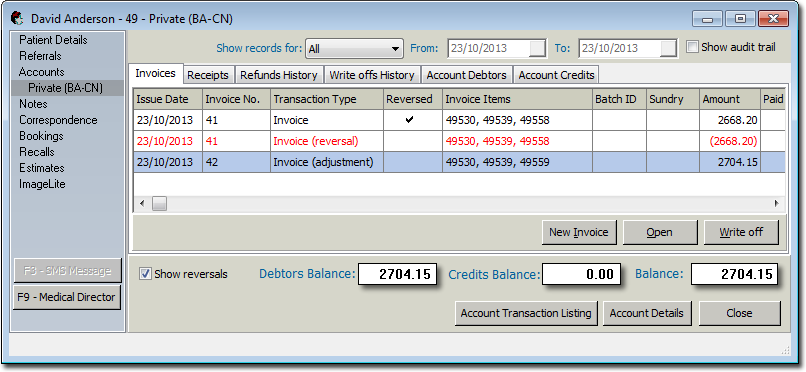Viewport: 806px width, 372px height.
Task: Click amount 2704.15 in the adjustment row
Action: point(737,162)
